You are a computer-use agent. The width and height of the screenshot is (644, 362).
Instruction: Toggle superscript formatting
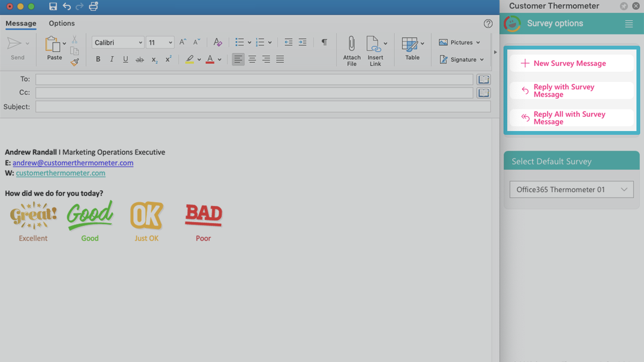pyautogui.click(x=168, y=59)
